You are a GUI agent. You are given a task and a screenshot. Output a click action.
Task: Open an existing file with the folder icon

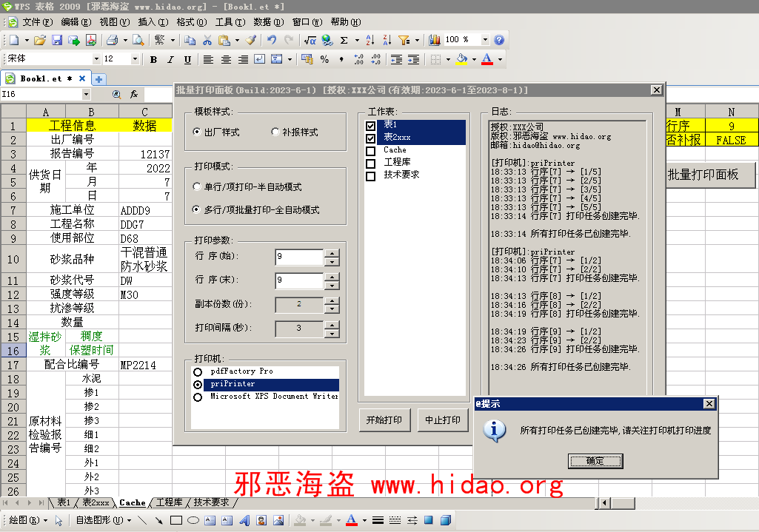40,40
